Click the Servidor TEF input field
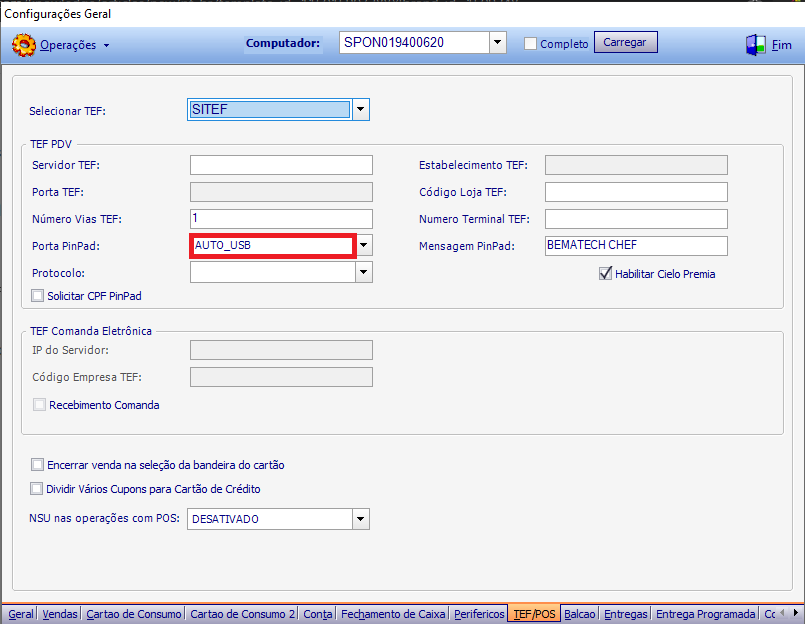This screenshot has width=805, height=624. tap(281, 165)
